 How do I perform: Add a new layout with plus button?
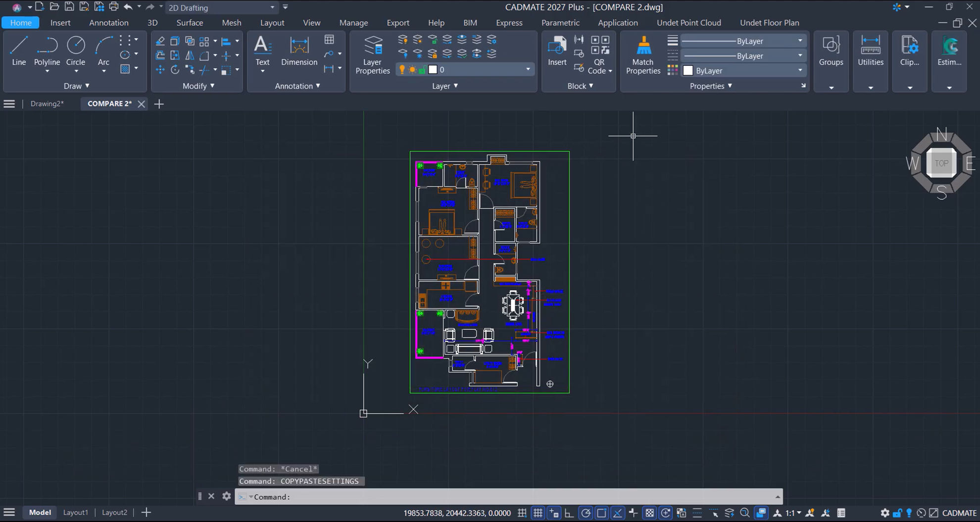[x=146, y=513]
